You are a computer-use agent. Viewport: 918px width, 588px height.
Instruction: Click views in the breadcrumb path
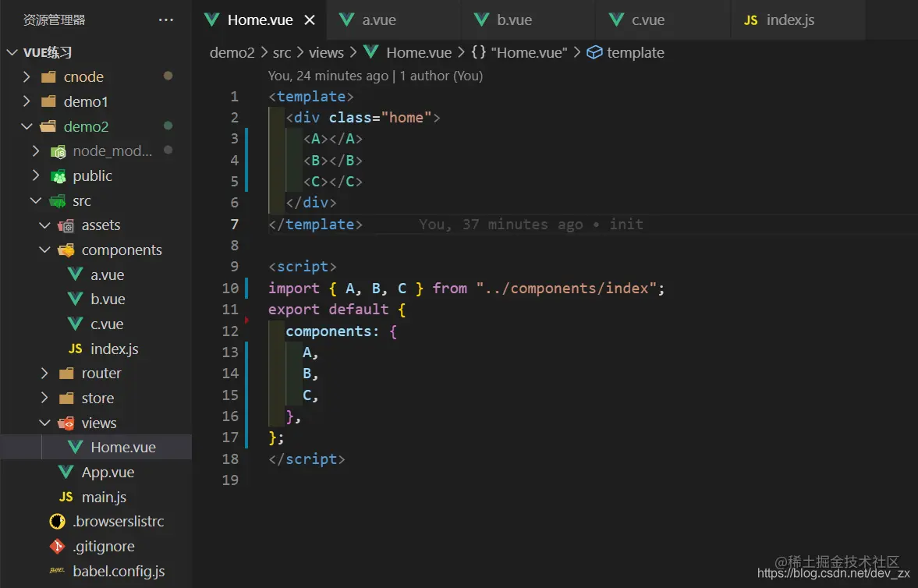326,53
